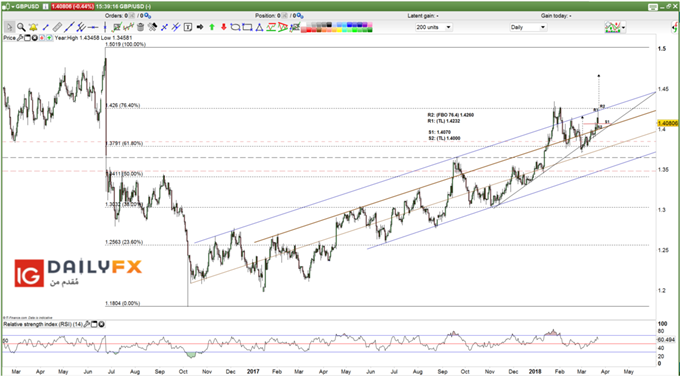The height and width of the screenshot is (376, 680).
Task: Click the red down arrow beside Price
Action: [42, 38]
